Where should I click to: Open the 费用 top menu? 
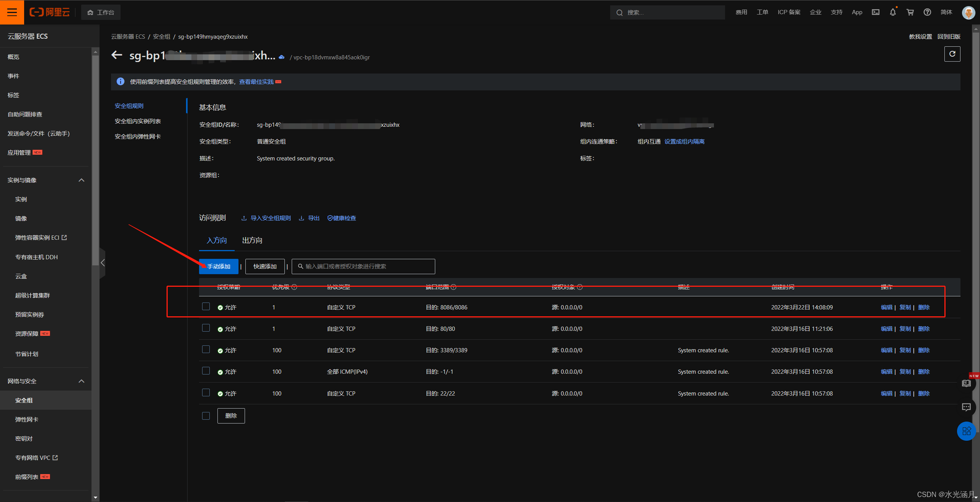(742, 12)
